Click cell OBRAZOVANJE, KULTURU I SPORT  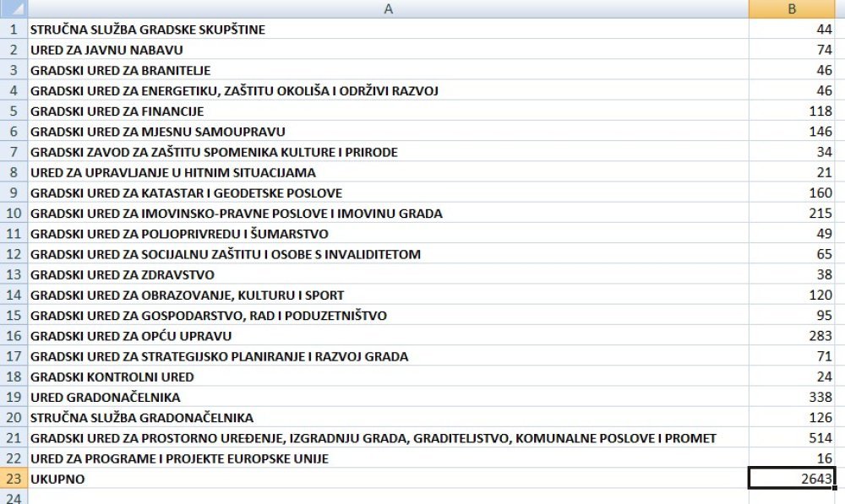(x=388, y=295)
